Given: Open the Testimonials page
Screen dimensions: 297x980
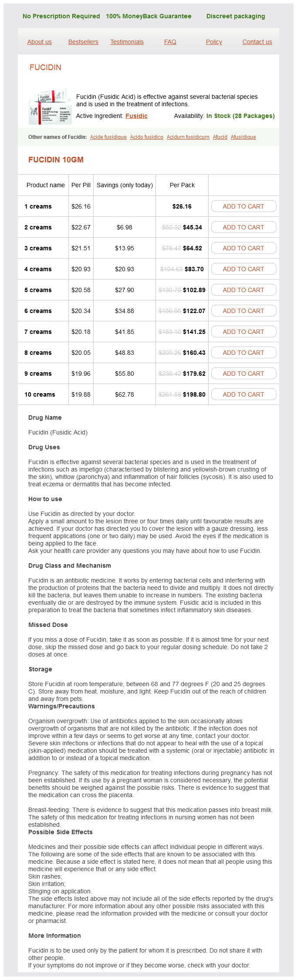Looking at the screenshot, I should pyautogui.click(x=127, y=42).
